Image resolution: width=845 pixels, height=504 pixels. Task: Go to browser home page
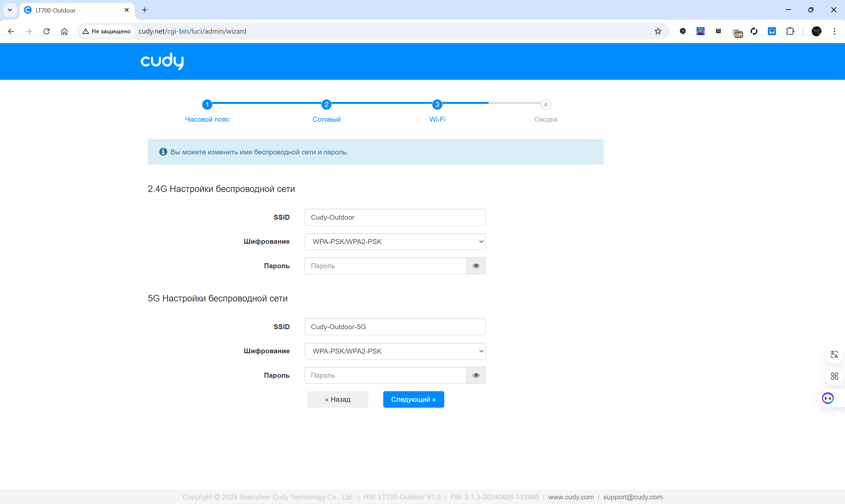pyautogui.click(x=64, y=31)
